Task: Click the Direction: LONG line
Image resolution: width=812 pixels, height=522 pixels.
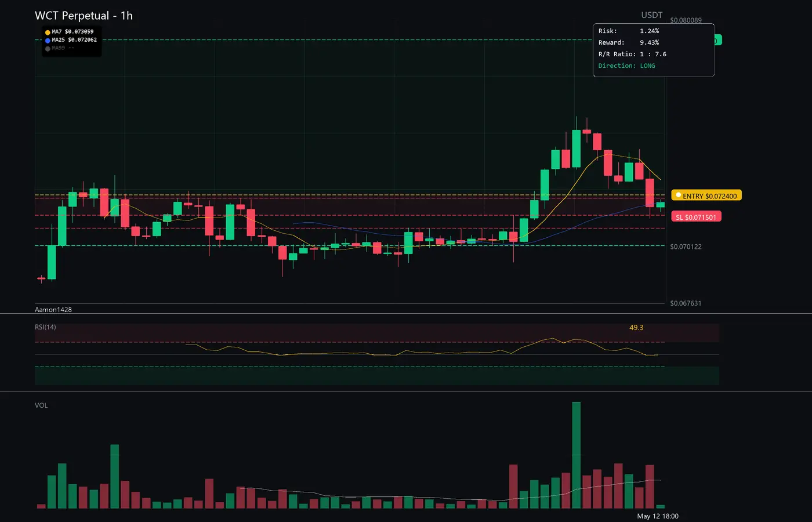Action: [x=627, y=66]
